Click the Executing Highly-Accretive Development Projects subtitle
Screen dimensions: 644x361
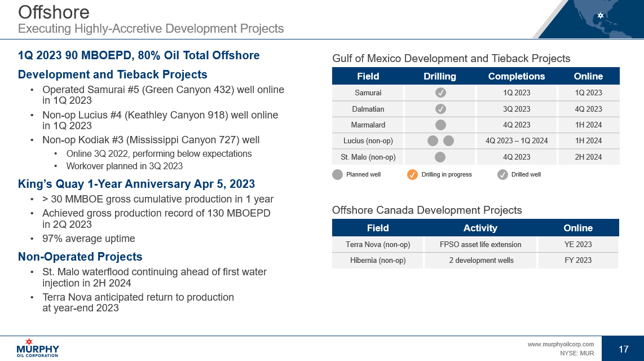point(151,29)
